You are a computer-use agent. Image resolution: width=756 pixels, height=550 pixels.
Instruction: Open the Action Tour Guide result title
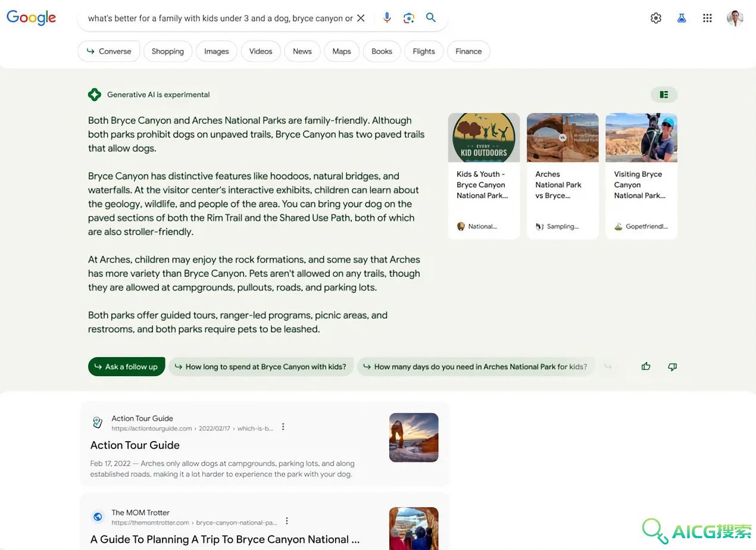tap(135, 445)
